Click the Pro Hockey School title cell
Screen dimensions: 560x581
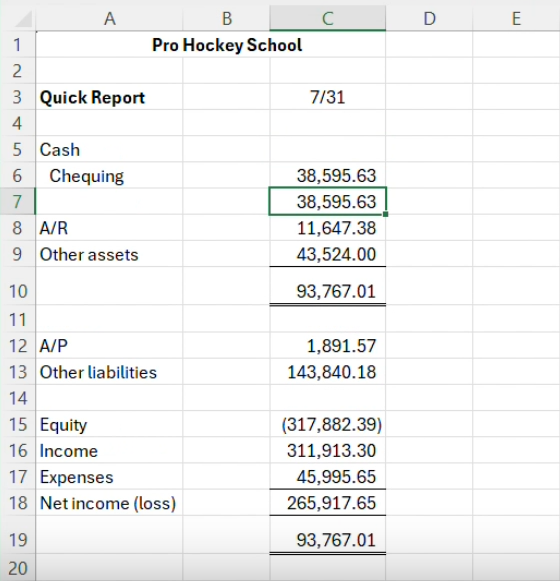[211, 45]
